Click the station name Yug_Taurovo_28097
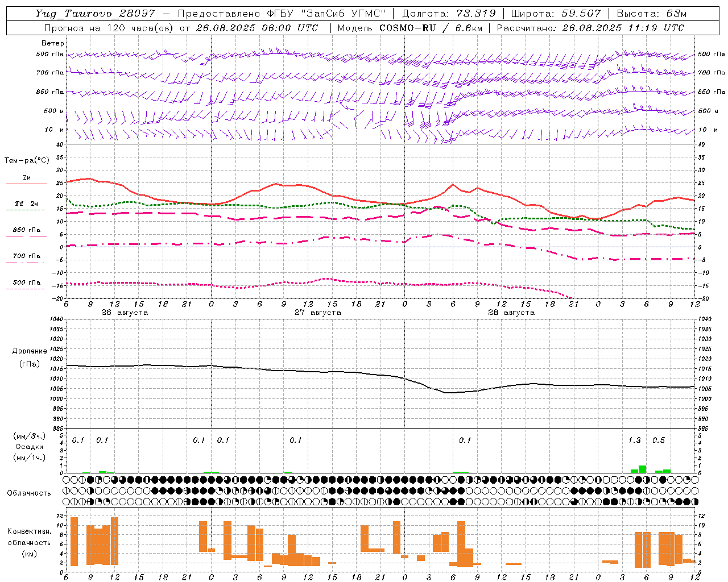This screenshot has height=582, width=728. click(96, 14)
